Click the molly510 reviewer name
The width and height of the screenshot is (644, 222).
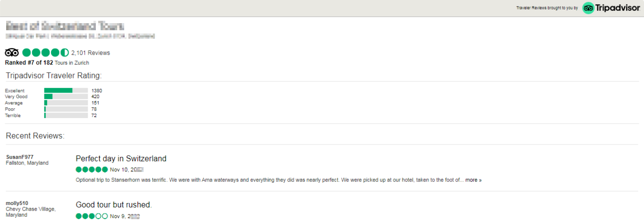tap(17, 203)
